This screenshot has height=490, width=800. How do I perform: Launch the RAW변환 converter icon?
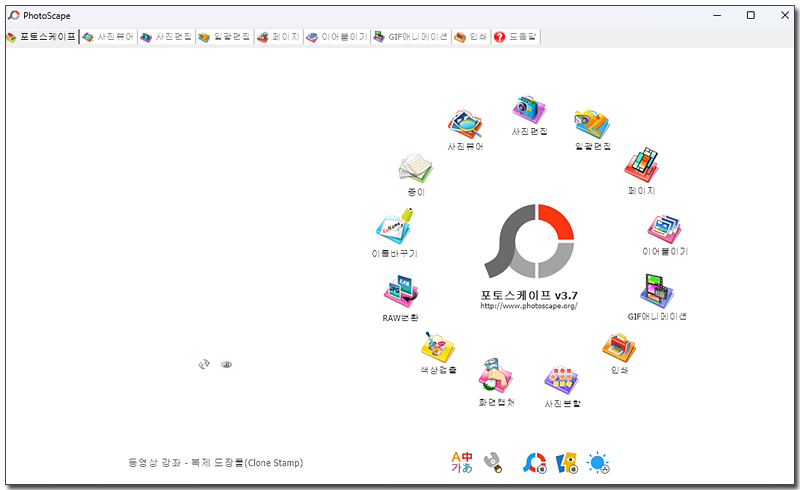point(401,291)
